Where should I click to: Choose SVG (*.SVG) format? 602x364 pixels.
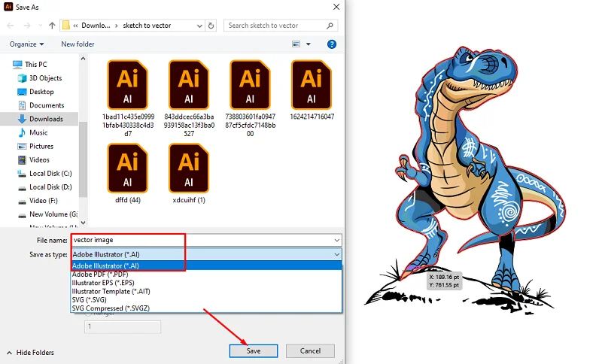point(206,299)
